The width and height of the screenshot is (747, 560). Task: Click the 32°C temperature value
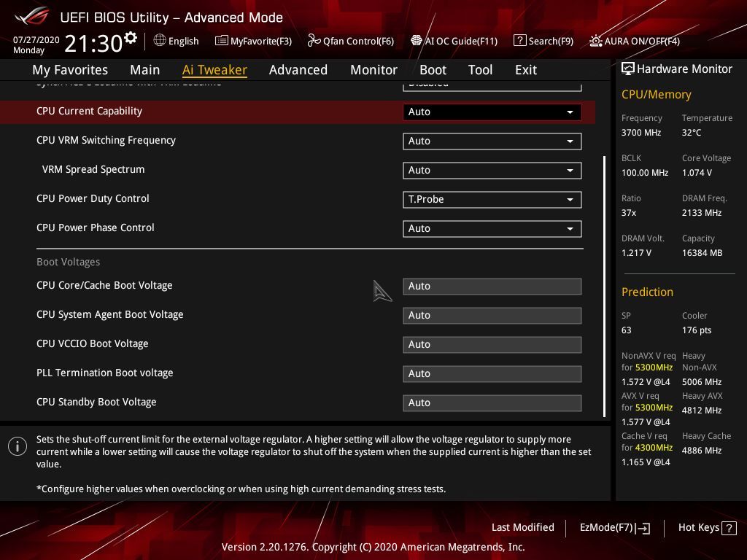point(692,133)
